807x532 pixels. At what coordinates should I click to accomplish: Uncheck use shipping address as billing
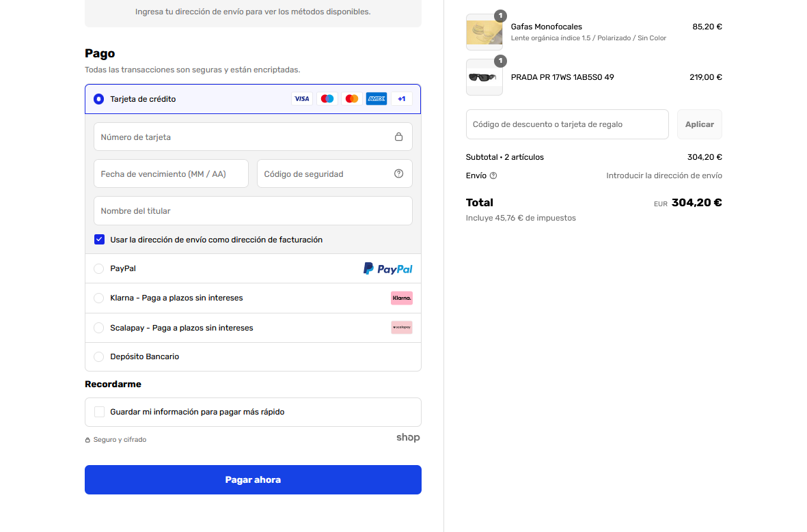99,240
